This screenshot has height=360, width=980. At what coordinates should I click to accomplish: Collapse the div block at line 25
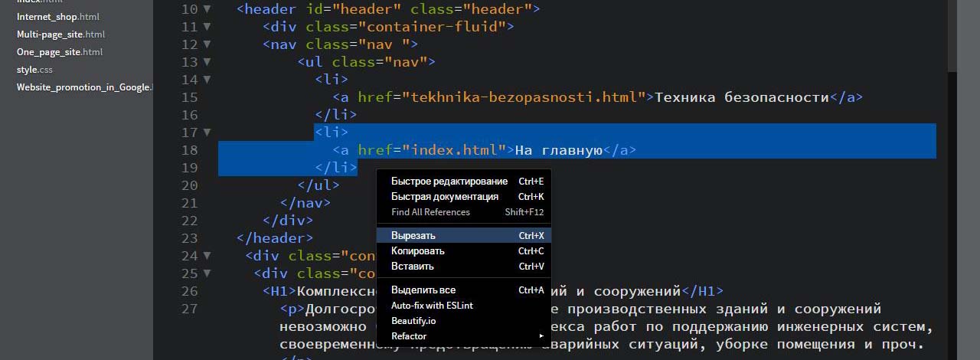click(x=207, y=273)
